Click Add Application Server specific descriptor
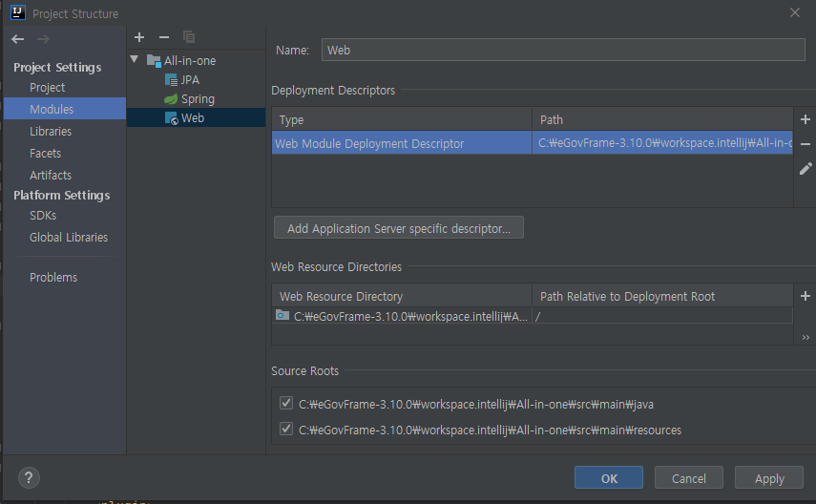 [x=398, y=229]
